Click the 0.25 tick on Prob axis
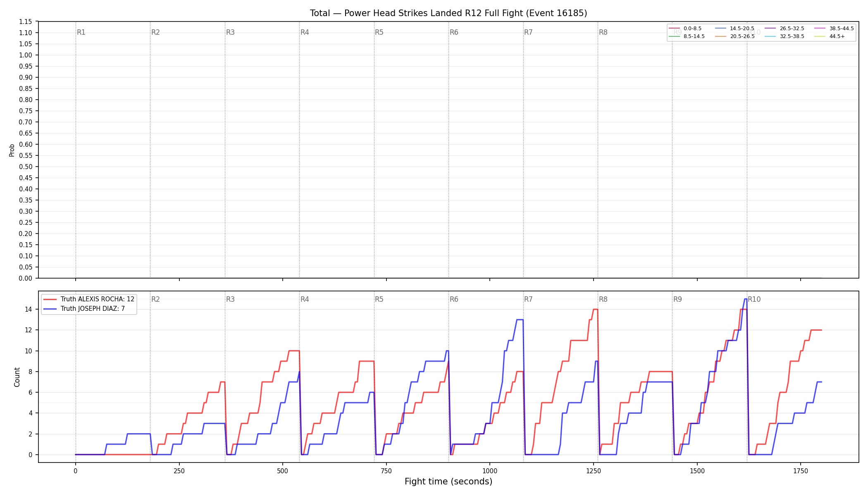868x496 pixels. [26, 223]
